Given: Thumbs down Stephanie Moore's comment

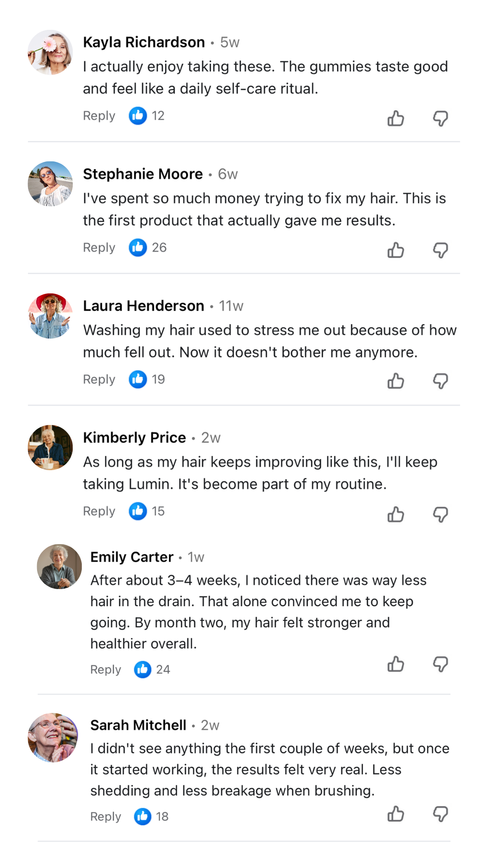Looking at the screenshot, I should click(x=440, y=250).
